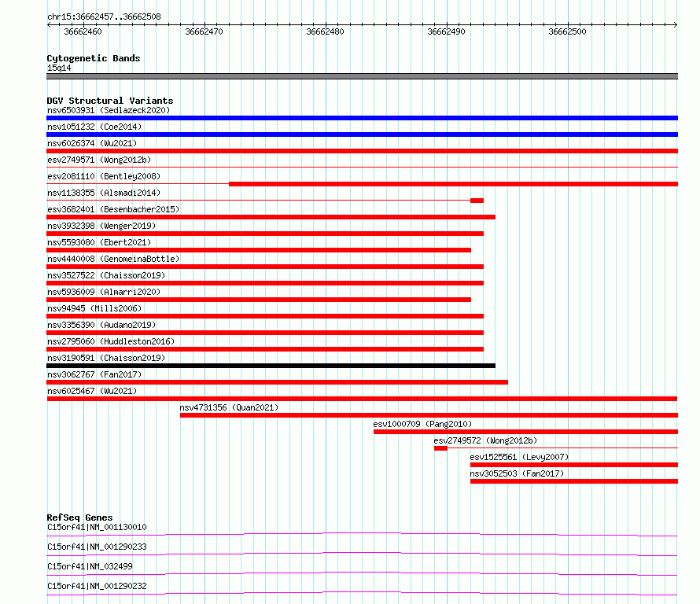Viewport: 700px width, 604px height.
Task: Select the DGV Structural Variants track title
Action: [110, 101]
